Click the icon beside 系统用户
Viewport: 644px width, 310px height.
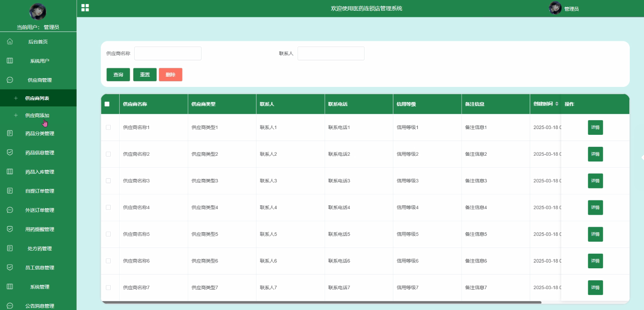[10, 61]
